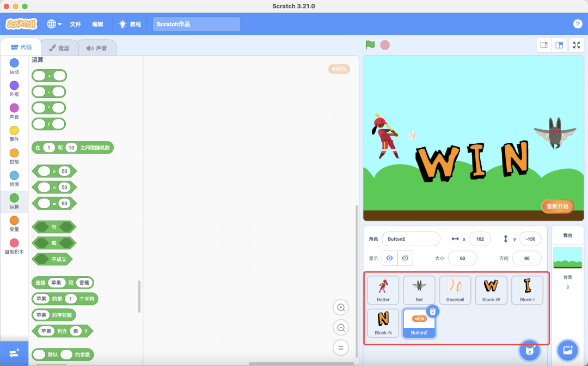Show the sprite with the eye icon
The height and width of the screenshot is (366, 588).
390,258
